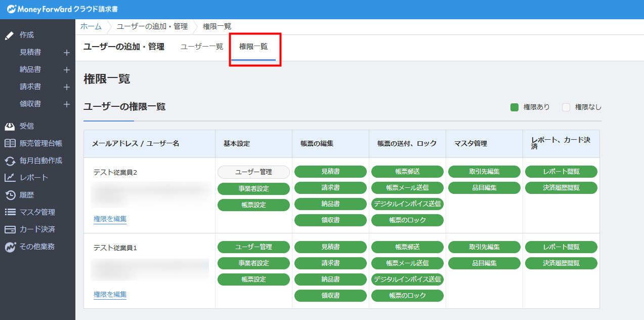Toggle 帳票のロック for テスト従業員1

point(407,296)
